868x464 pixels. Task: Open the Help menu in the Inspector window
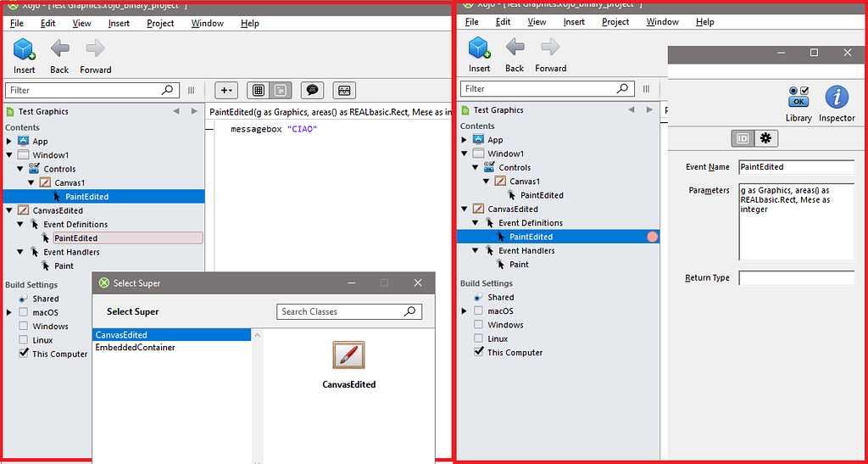pyautogui.click(x=704, y=22)
